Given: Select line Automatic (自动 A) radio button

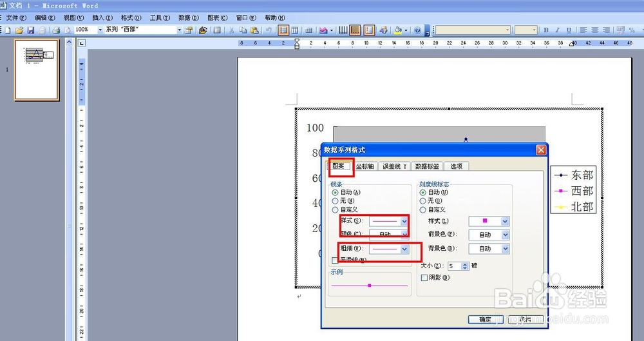Looking at the screenshot, I should pos(335,192).
